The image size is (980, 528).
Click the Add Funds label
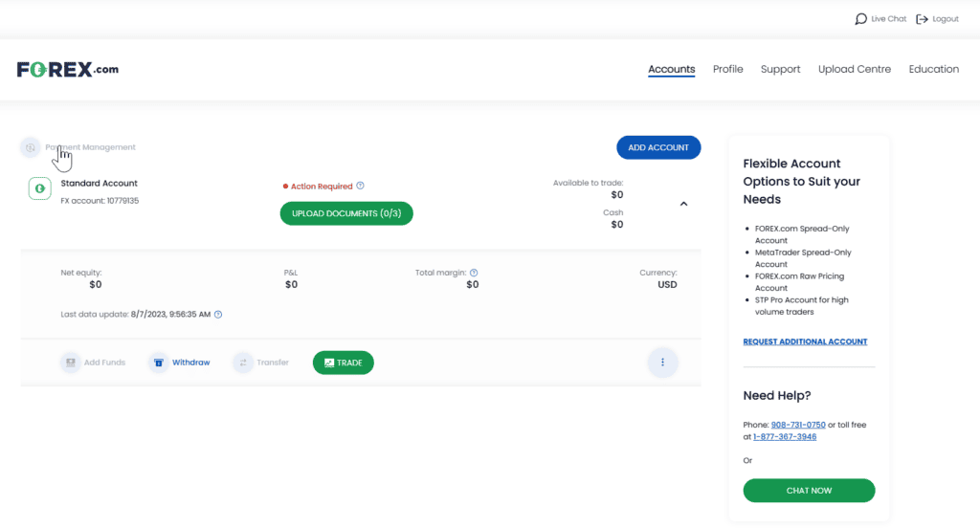104,363
